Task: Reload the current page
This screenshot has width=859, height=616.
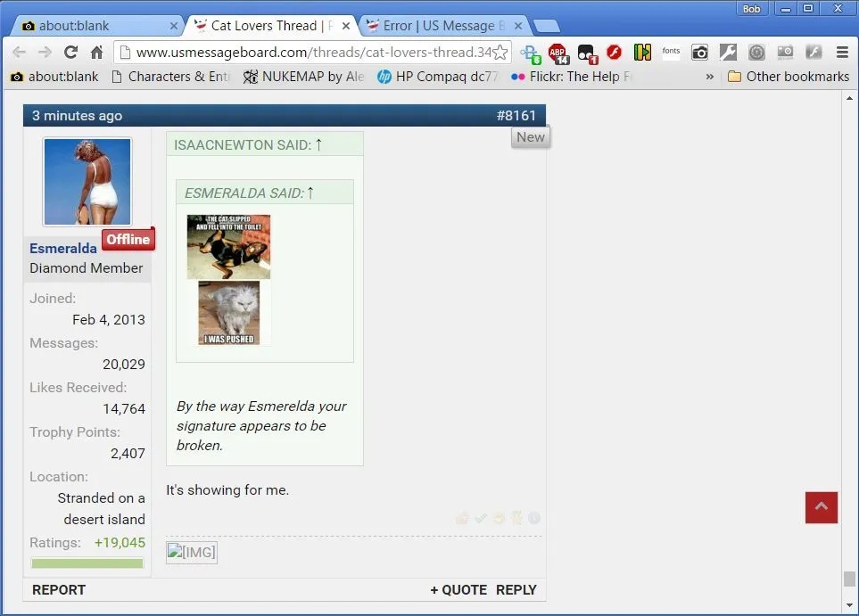Action: 70,53
